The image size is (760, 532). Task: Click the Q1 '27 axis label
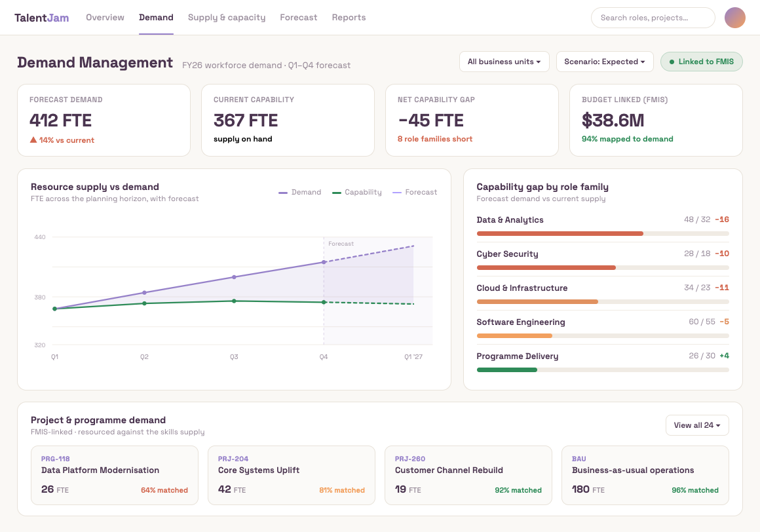413,356
